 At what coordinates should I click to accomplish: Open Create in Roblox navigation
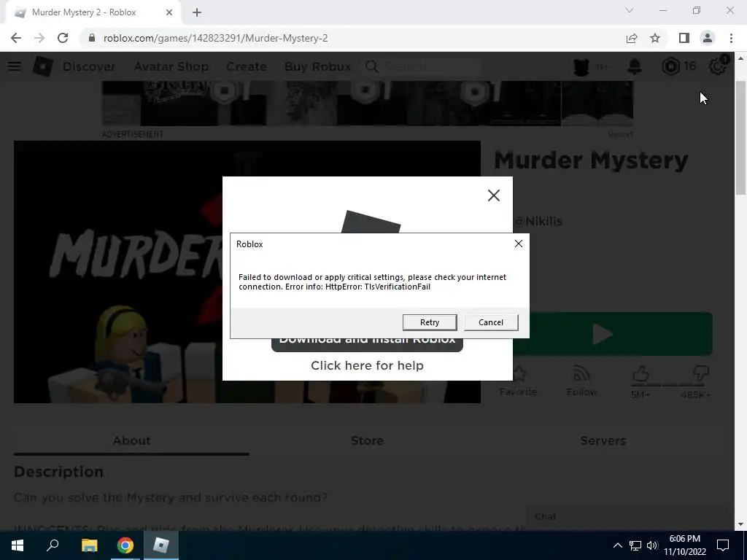[247, 66]
